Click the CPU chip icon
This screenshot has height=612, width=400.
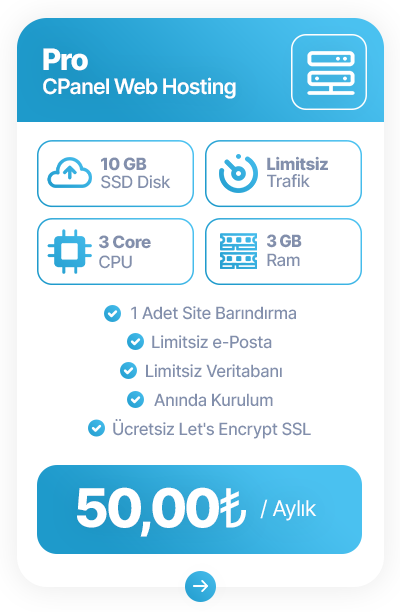click(70, 251)
